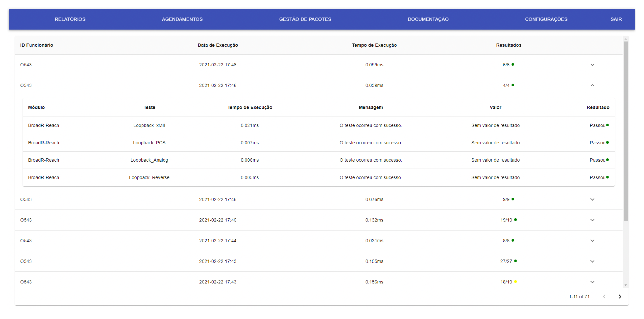Viewport: 644px width, 319px height.
Task: Expand the 27/27 results row details
Action: pyautogui.click(x=592, y=261)
